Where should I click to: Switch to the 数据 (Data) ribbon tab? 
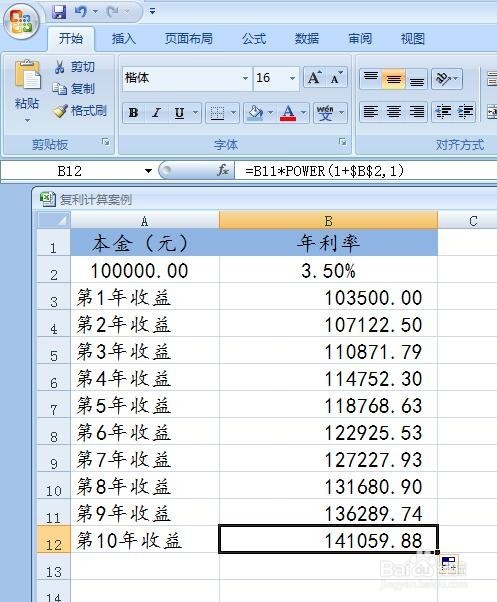[307, 38]
